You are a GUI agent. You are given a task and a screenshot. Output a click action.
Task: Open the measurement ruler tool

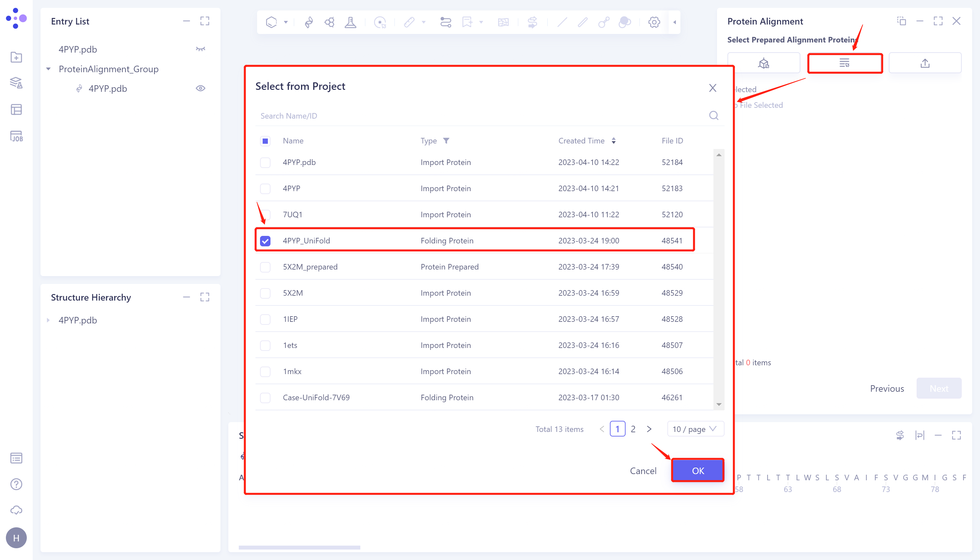click(409, 22)
